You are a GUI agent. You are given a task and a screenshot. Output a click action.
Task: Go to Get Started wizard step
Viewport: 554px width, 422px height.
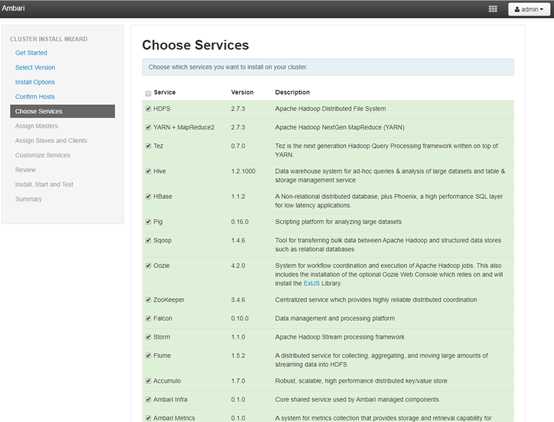pos(31,53)
